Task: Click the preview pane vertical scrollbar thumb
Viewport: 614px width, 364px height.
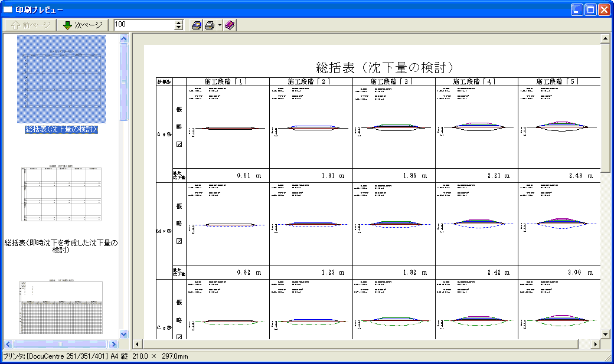Action: pos(605,108)
